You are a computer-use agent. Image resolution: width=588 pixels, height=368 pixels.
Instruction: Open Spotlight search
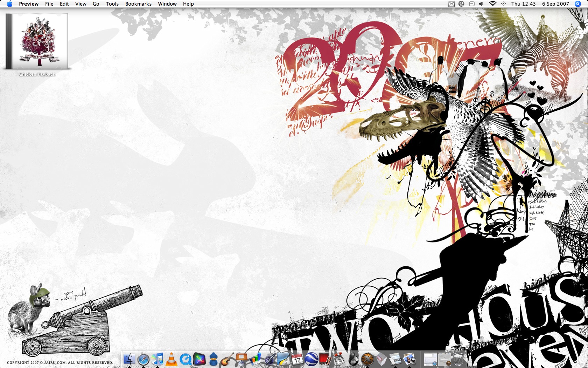point(578,4)
